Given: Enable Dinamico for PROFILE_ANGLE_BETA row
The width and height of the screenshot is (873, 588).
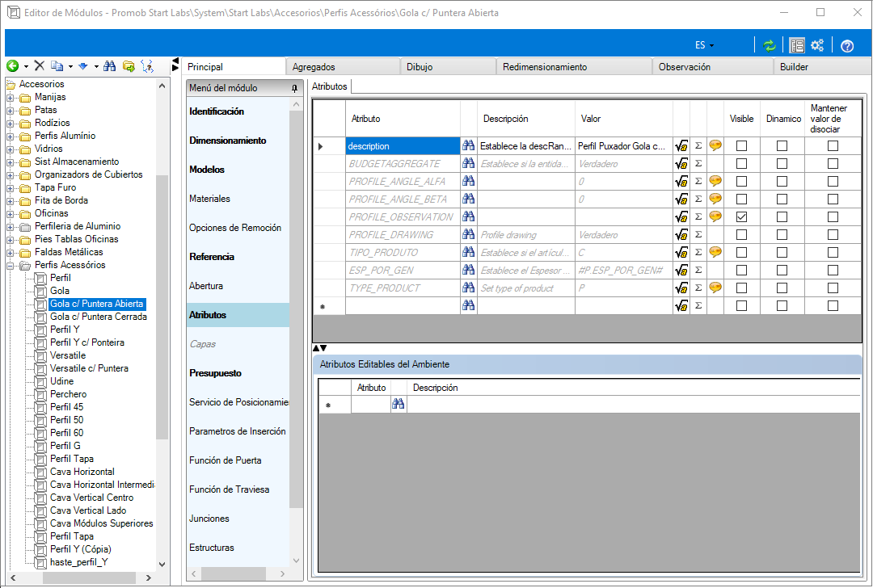Looking at the screenshot, I should [x=782, y=199].
